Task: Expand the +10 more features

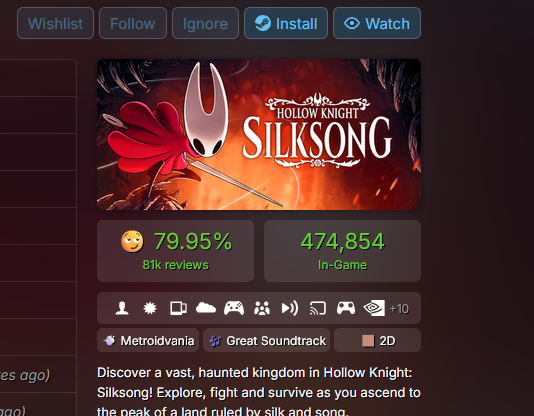Action: pyautogui.click(x=399, y=309)
